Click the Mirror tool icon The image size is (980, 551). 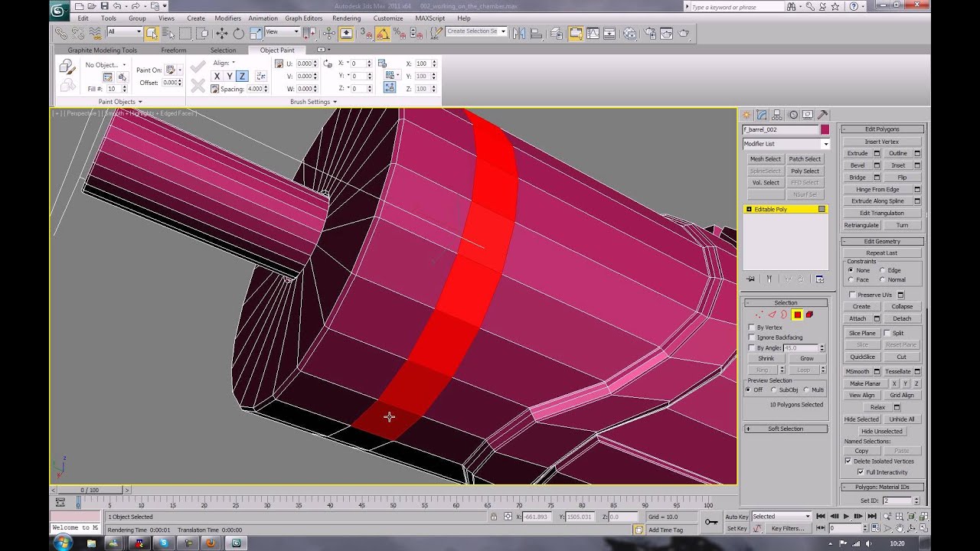point(519,33)
